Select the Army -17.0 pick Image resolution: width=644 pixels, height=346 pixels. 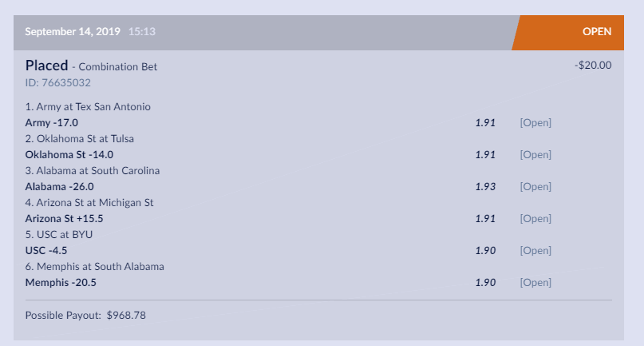[x=52, y=122]
